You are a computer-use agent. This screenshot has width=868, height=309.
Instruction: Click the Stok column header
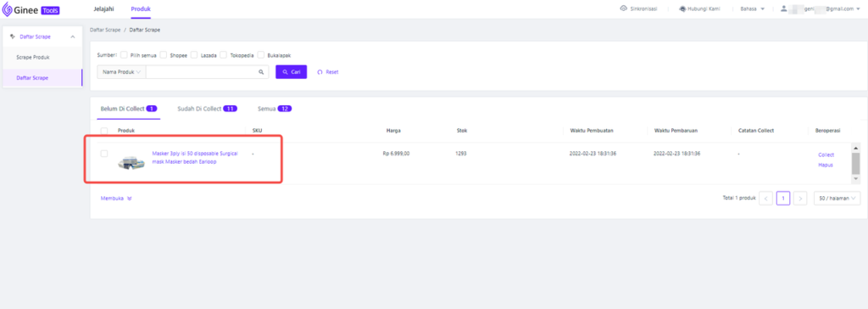point(462,131)
